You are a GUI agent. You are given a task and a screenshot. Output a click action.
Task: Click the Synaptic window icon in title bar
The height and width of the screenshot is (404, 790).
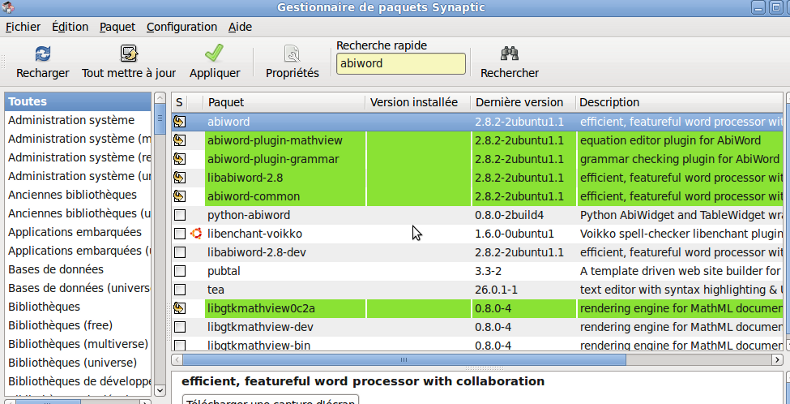coord(8,7)
